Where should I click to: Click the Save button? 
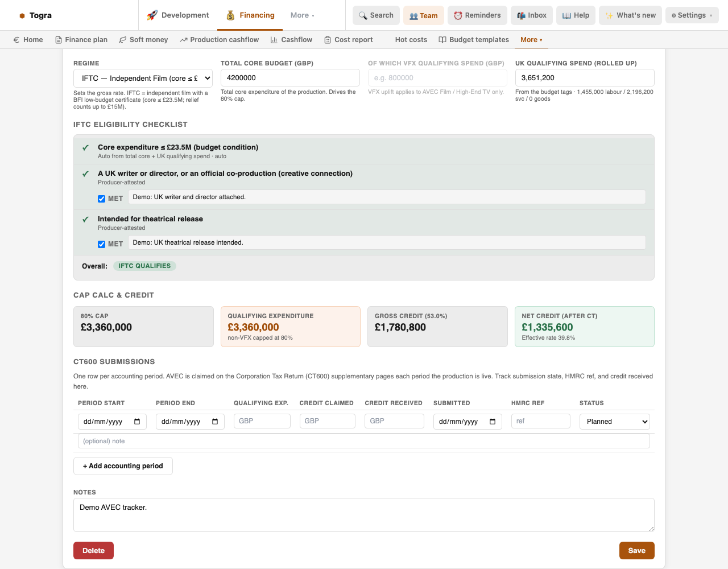click(x=637, y=551)
